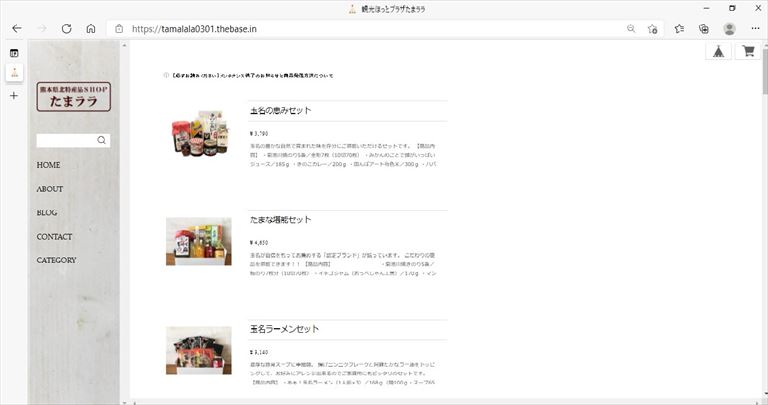The image size is (768, 405).
Task: Open the zoom out indicator in address bar
Action: [631, 28]
